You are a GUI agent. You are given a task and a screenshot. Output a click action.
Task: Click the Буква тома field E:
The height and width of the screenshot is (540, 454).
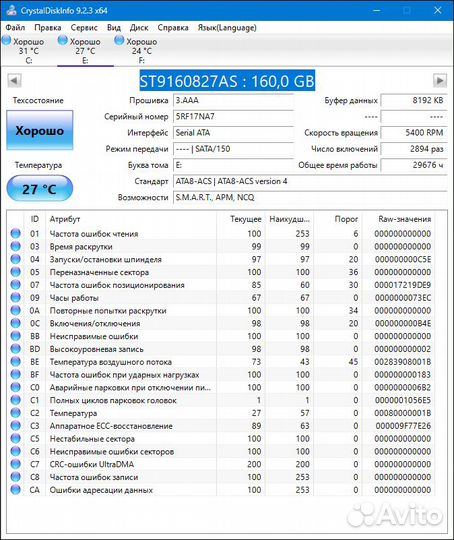(x=233, y=165)
